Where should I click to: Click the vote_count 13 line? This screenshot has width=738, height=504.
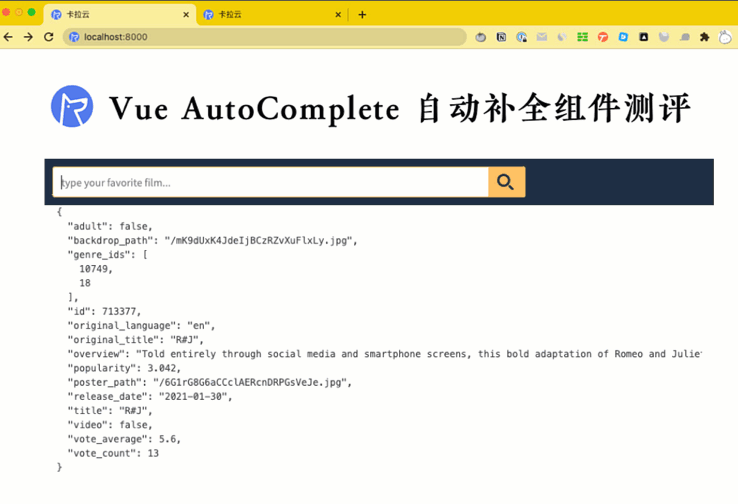point(113,453)
